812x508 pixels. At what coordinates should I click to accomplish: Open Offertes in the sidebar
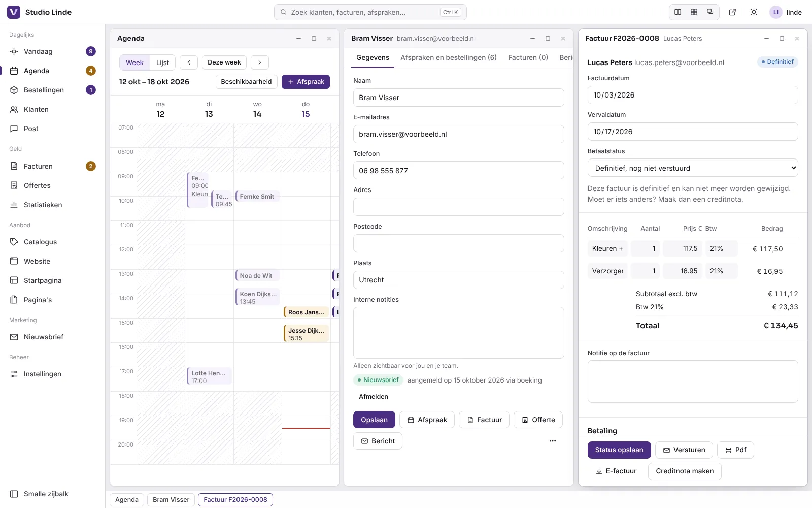[52, 185]
